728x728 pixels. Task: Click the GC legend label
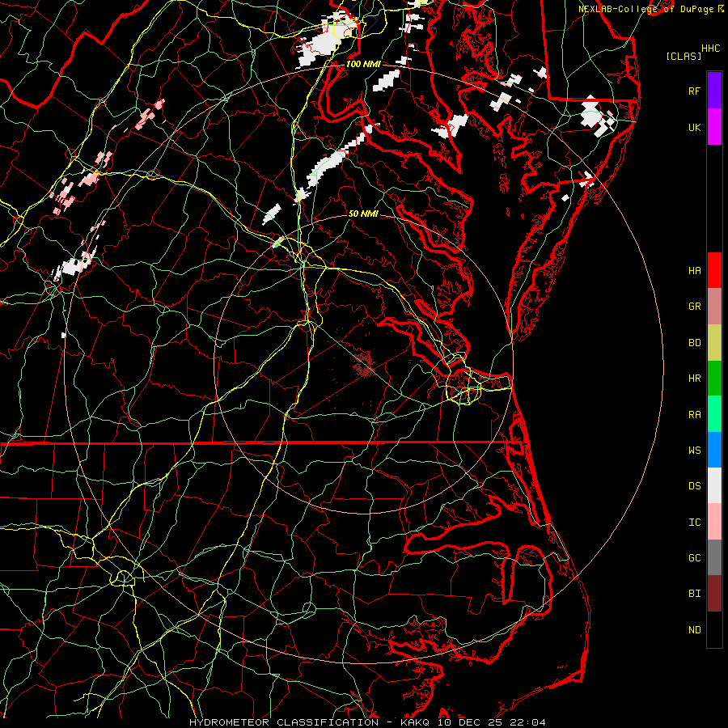[695, 557]
